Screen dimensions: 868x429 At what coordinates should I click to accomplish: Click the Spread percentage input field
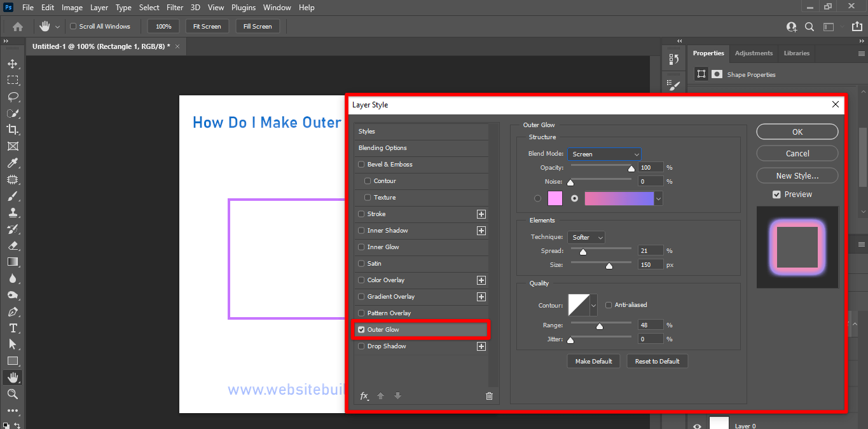click(x=650, y=250)
